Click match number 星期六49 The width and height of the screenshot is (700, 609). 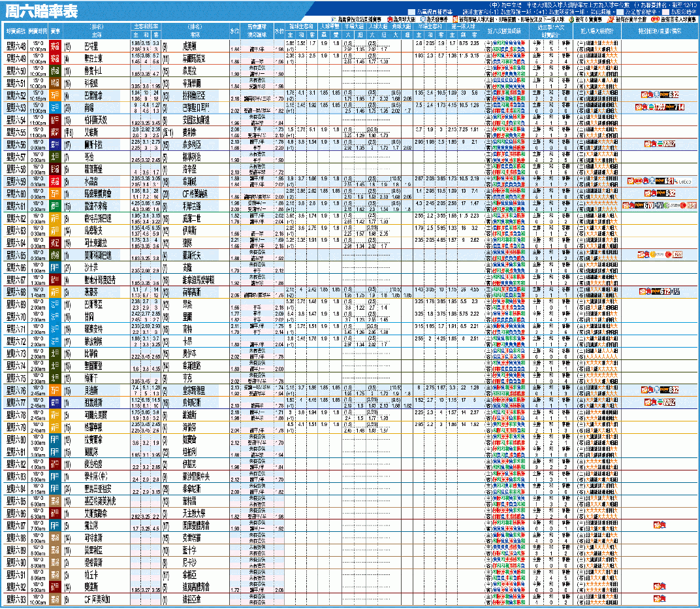click(x=16, y=59)
